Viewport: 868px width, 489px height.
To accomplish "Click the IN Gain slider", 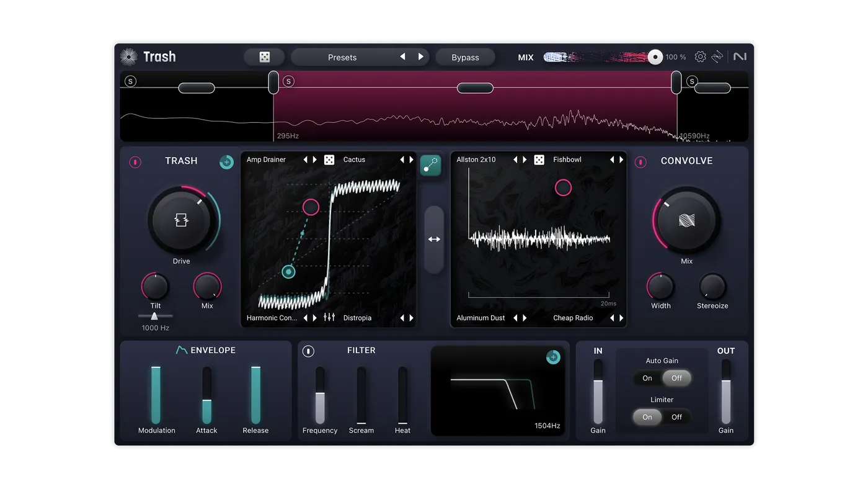I will tap(598, 392).
